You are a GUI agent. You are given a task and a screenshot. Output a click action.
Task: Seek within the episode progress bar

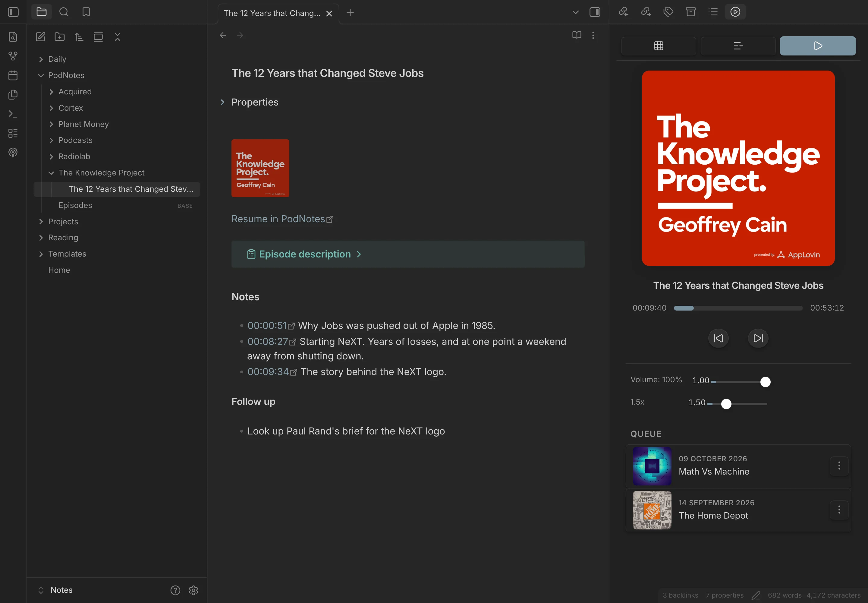click(x=738, y=308)
